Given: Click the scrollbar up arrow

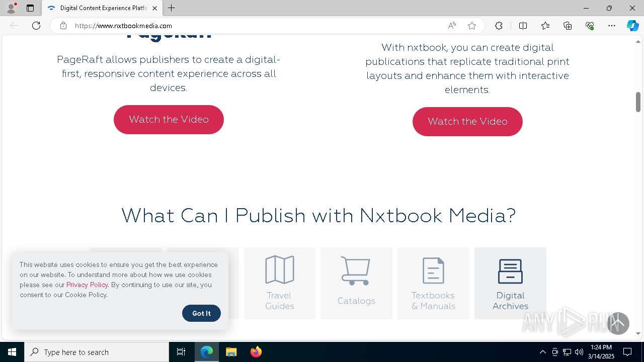Looking at the screenshot, I should click(x=638, y=41).
